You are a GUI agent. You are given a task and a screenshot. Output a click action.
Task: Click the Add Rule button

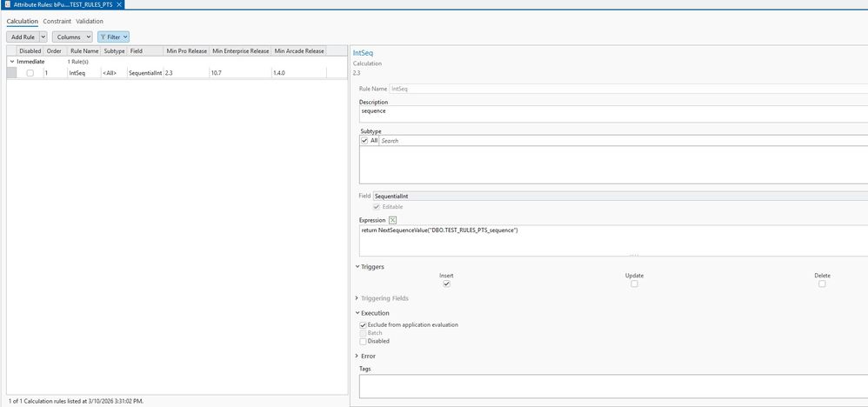pos(23,37)
